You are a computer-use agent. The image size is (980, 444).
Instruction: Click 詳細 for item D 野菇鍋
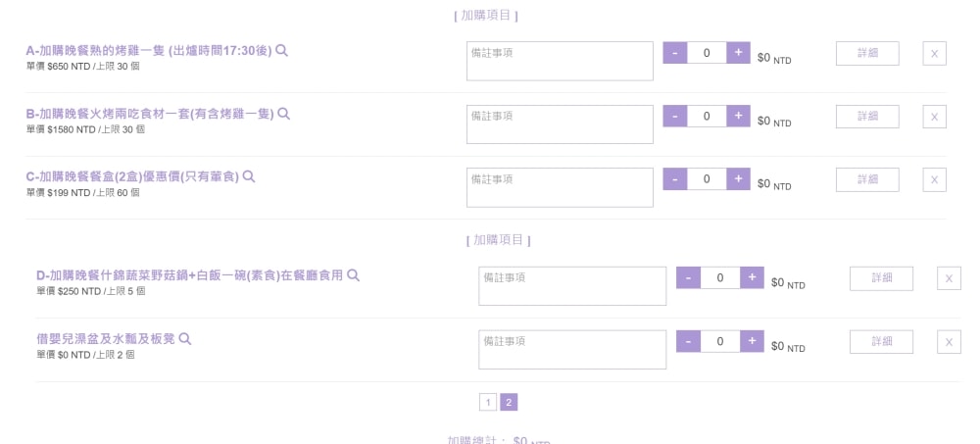coord(881,278)
